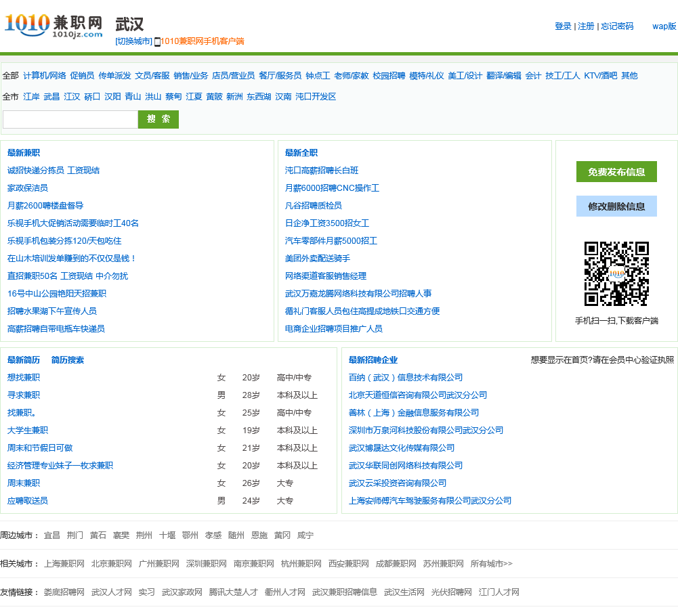
Task: Filter by 武昌 district
Action: [x=51, y=96]
